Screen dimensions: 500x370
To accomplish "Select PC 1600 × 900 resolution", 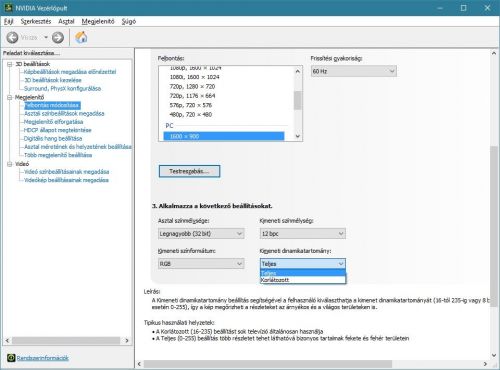I will coord(224,136).
